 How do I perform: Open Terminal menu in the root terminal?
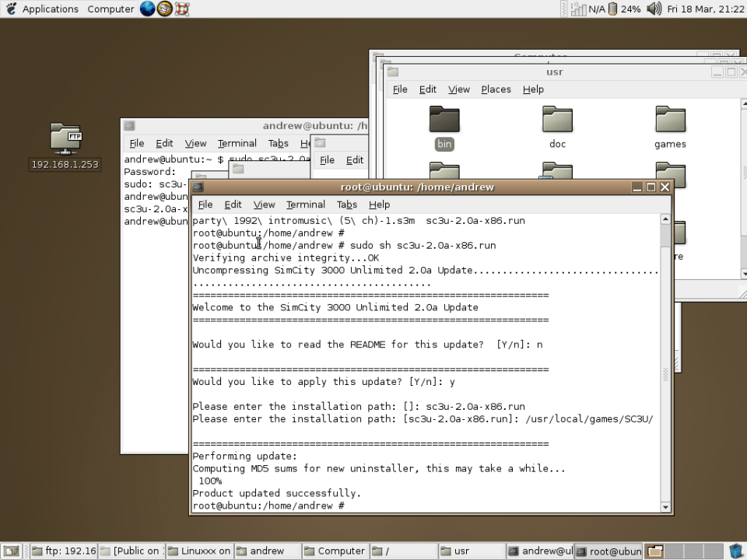point(305,205)
